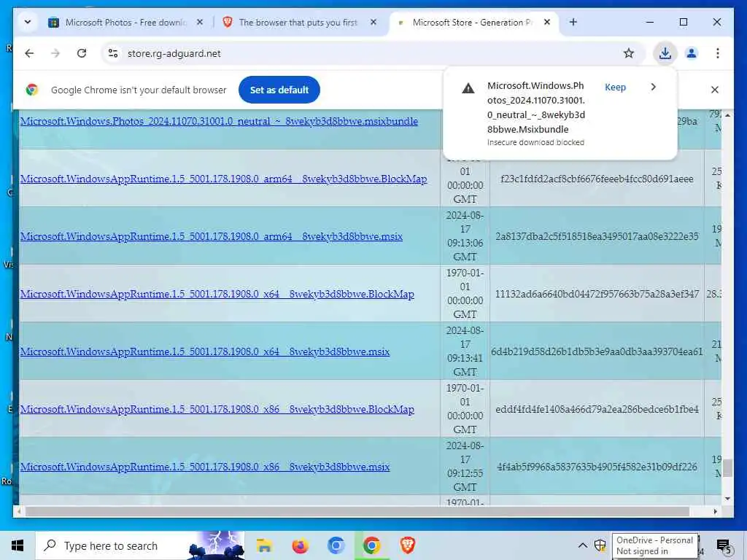
Task: Open the notification center icon
Action: click(724, 546)
